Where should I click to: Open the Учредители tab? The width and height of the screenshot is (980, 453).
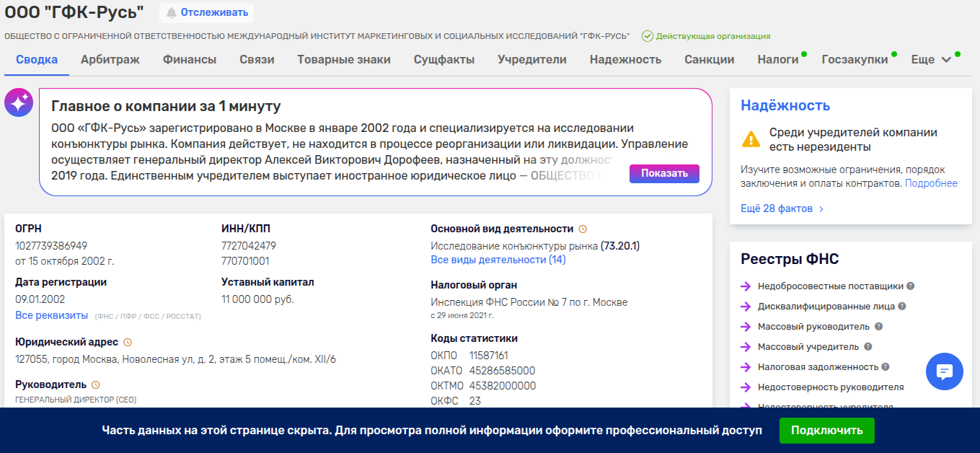click(x=532, y=60)
